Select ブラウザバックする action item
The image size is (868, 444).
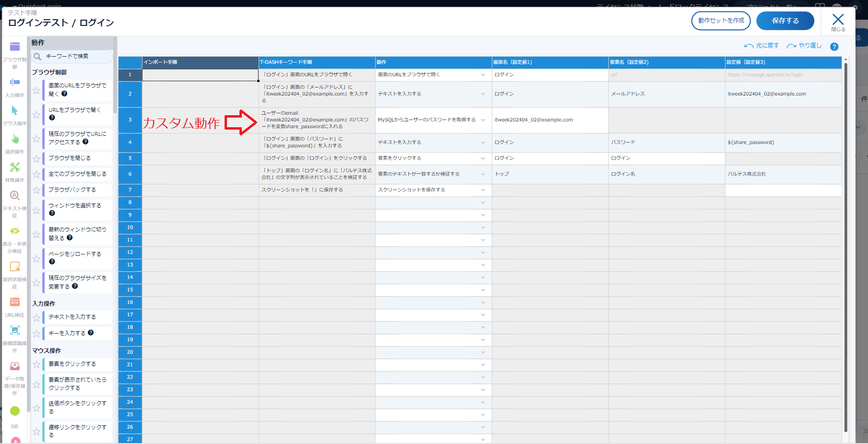77,190
